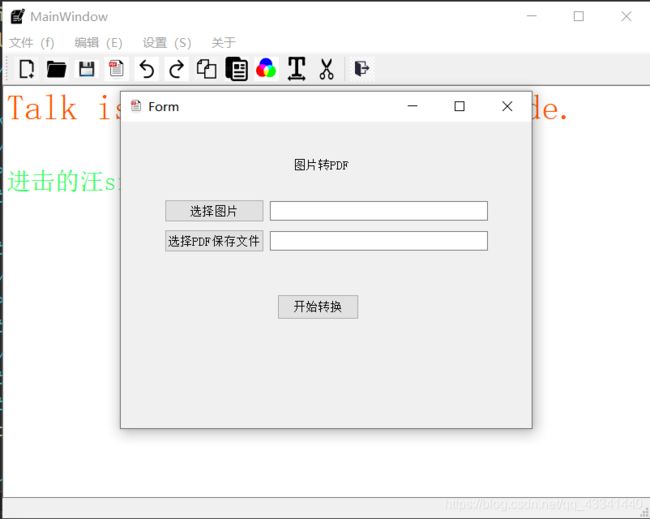Click the green 进击的汪 text in the editor
The image size is (650, 519).
point(55,181)
